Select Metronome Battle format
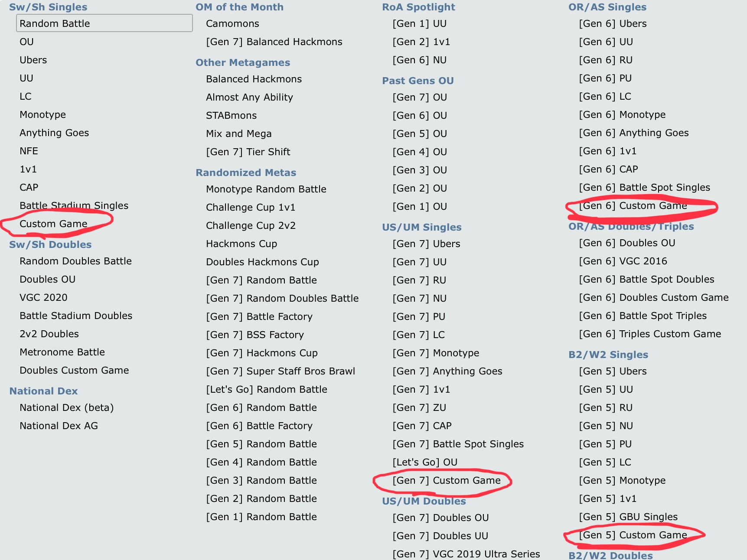747x560 pixels. 62,352
